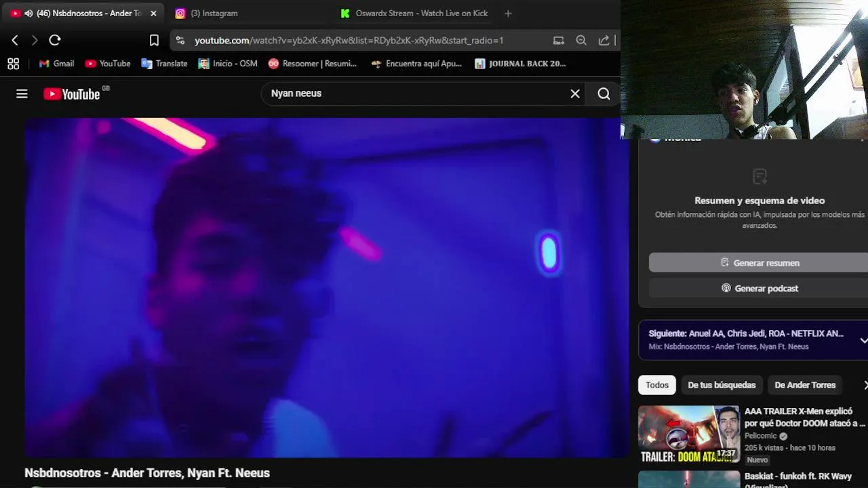Click Generar resumen button

click(759, 263)
